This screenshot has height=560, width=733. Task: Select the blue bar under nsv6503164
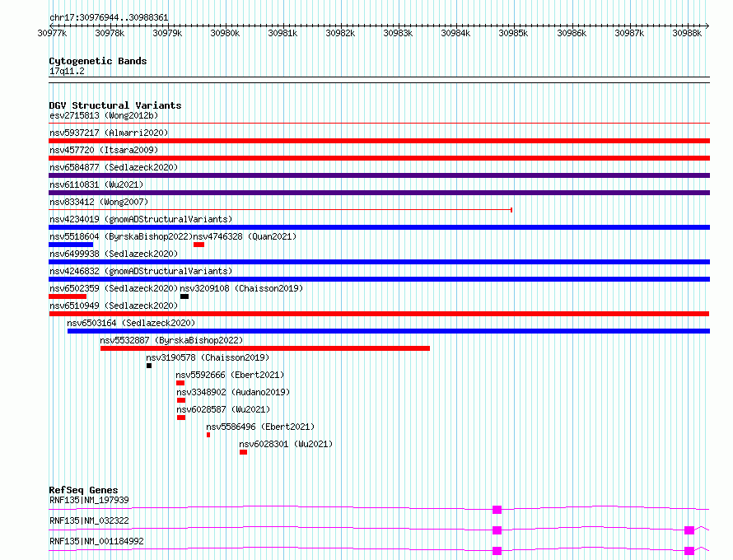pos(389,331)
